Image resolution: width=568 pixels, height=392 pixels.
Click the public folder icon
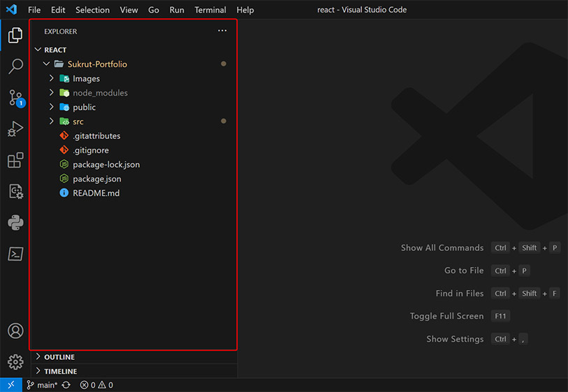pos(64,107)
